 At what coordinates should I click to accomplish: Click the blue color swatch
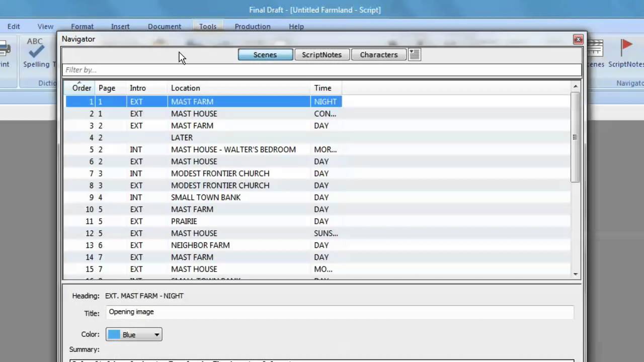(x=114, y=335)
